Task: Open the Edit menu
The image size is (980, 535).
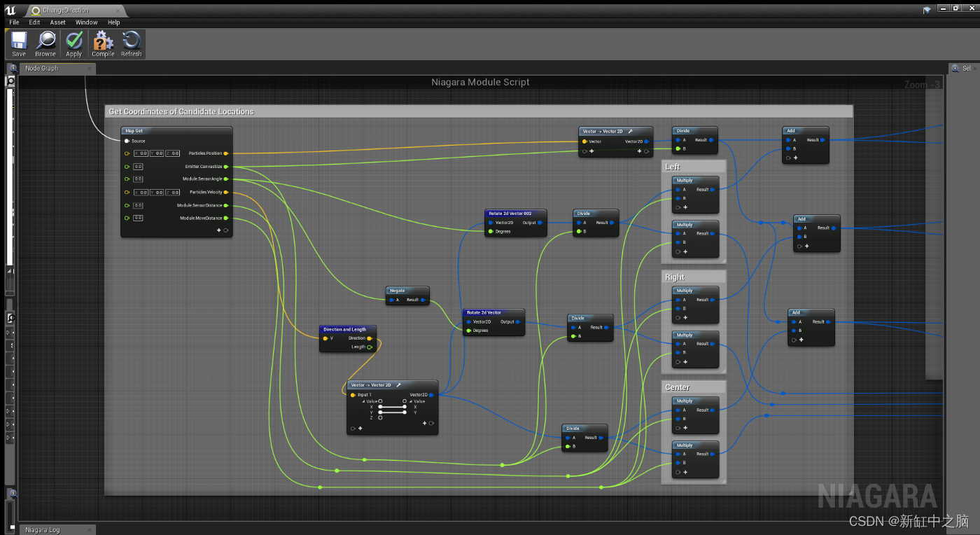Action: click(x=34, y=22)
